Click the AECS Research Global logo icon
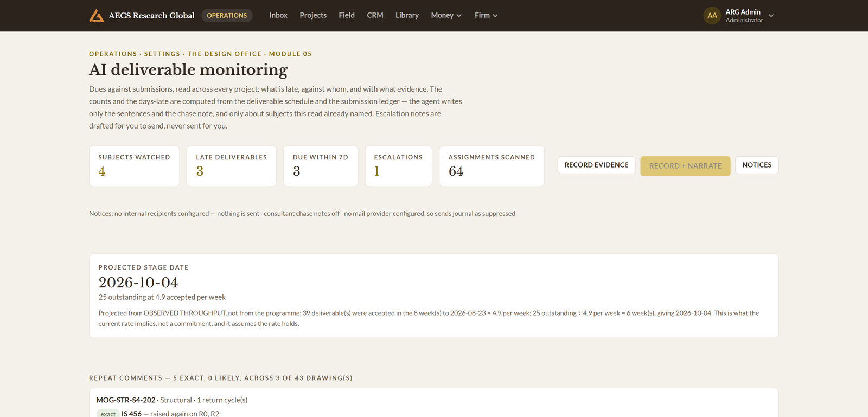 [97, 16]
